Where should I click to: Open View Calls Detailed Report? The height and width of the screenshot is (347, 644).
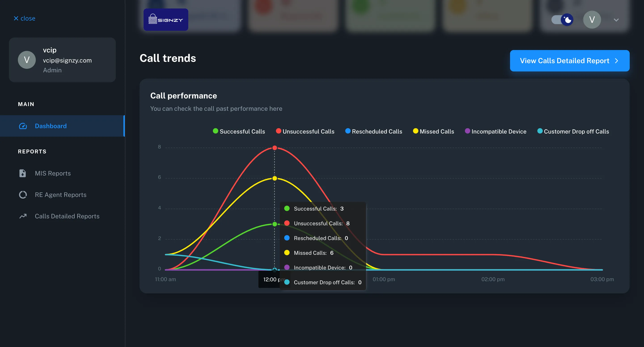(x=570, y=61)
